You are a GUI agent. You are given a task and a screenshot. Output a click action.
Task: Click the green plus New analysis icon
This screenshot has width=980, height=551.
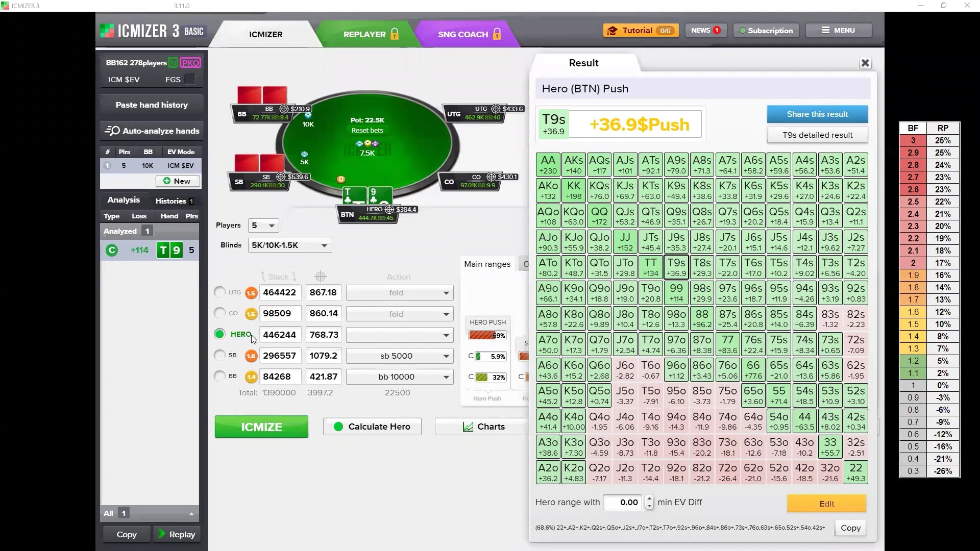click(x=167, y=181)
